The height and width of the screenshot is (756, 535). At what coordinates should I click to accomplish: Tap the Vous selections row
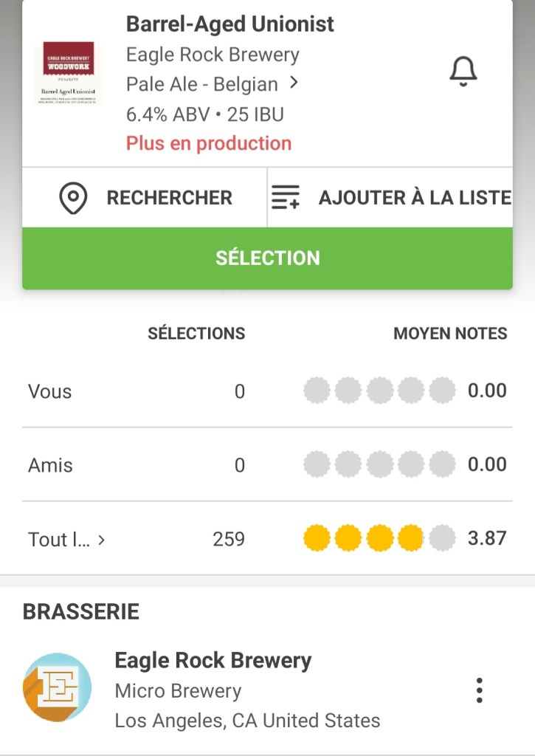(x=50, y=391)
